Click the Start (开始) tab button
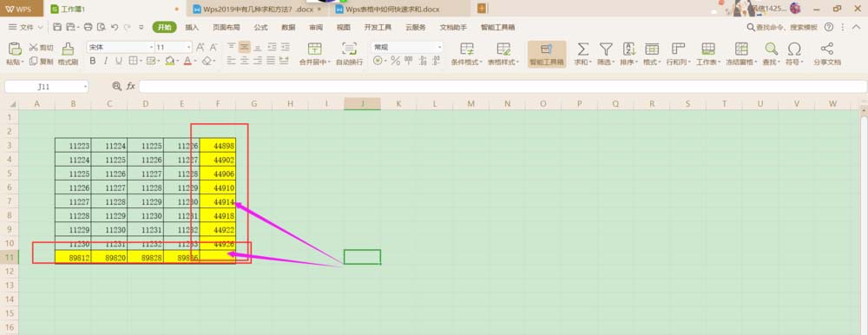This screenshot has height=335, width=868. pyautogui.click(x=164, y=27)
